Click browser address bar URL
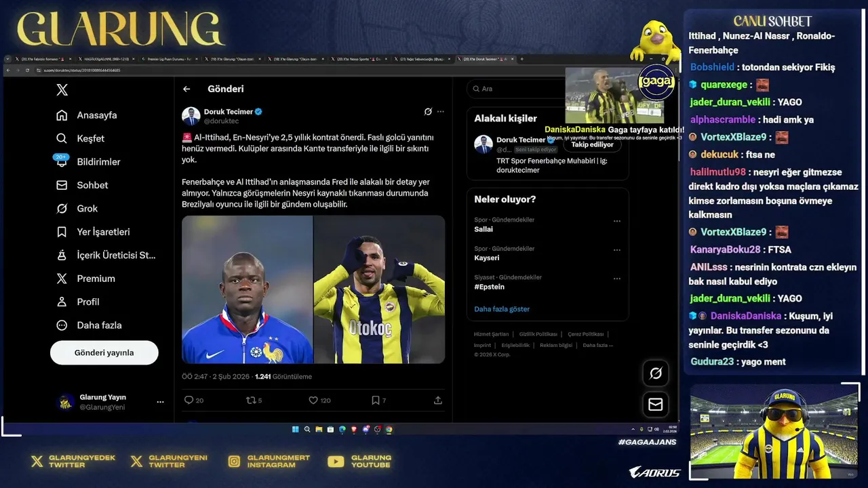The height and width of the screenshot is (488, 868). pyautogui.click(x=82, y=70)
